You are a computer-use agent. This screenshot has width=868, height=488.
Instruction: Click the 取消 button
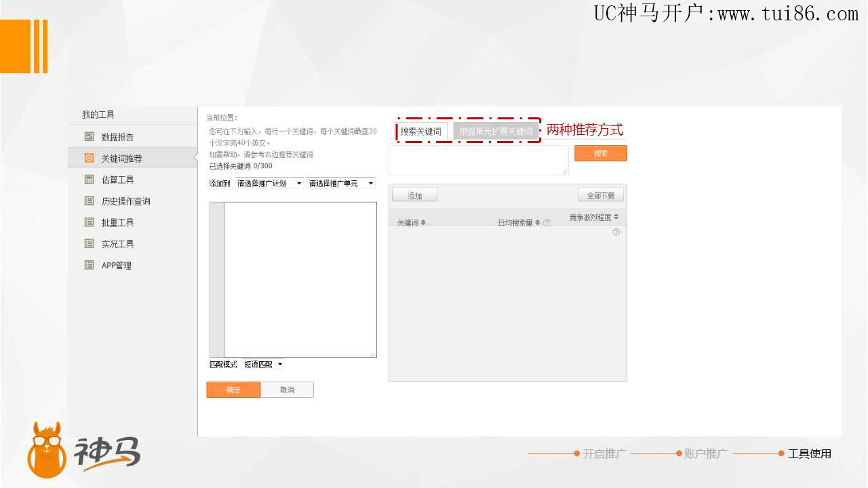pyautogui.click(x=287, y=390)
